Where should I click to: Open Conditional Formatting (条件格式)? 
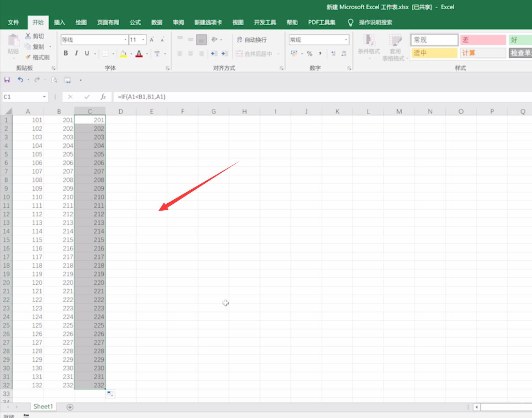[369, 46]
